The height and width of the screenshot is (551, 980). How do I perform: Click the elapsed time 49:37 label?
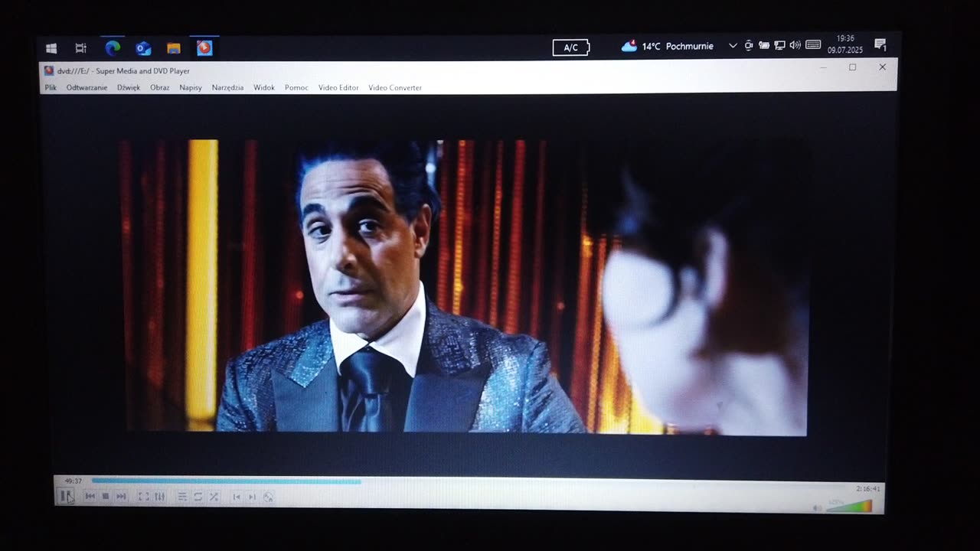pyautogui.click(x=73, y=481)
